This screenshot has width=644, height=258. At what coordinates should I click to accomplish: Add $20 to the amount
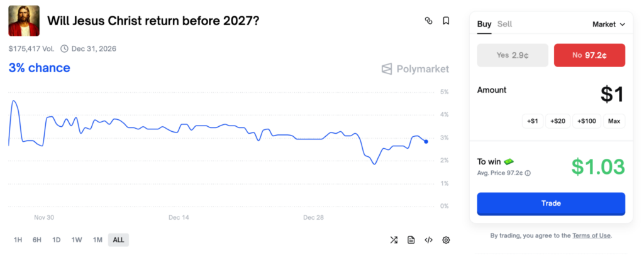pos(558,121)
